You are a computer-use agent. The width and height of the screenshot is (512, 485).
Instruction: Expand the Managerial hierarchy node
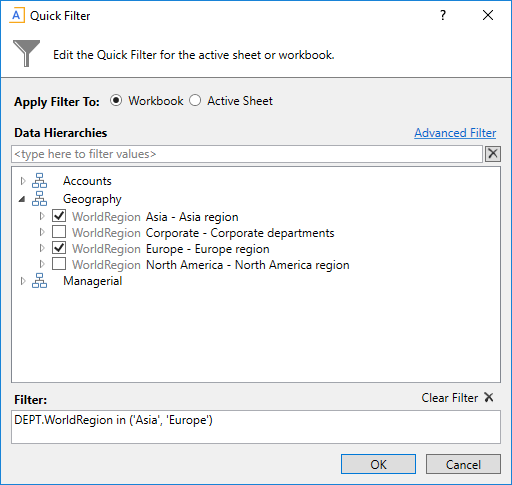[23, 281]
